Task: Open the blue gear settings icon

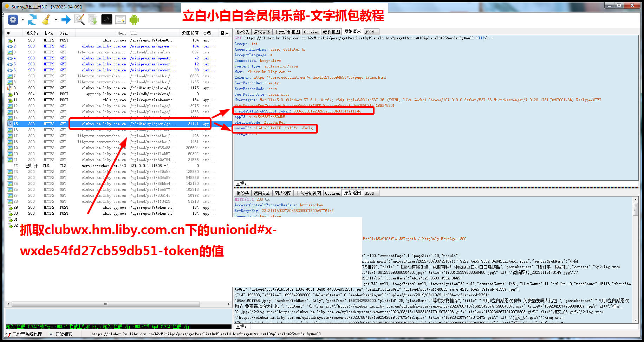Action: (13, 20)
